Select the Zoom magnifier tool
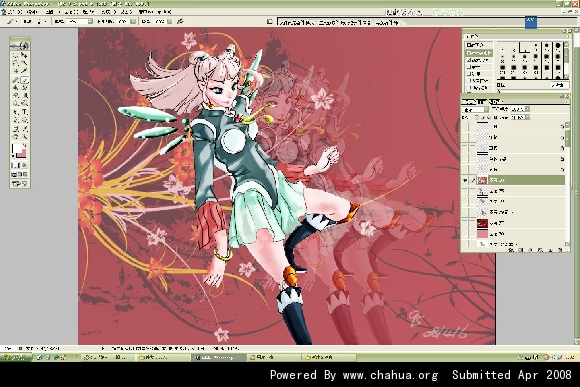Screen dimensions: 580x387 point(24,137)
